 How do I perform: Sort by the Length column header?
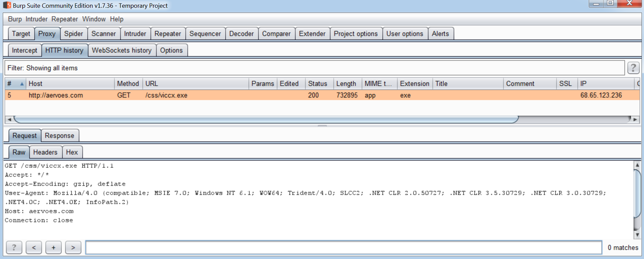[348, 84]
